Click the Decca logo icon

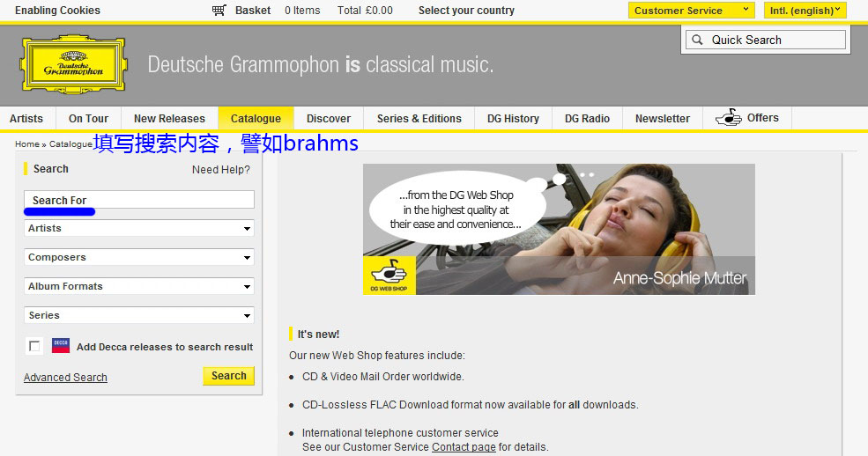tap(61, 345)
